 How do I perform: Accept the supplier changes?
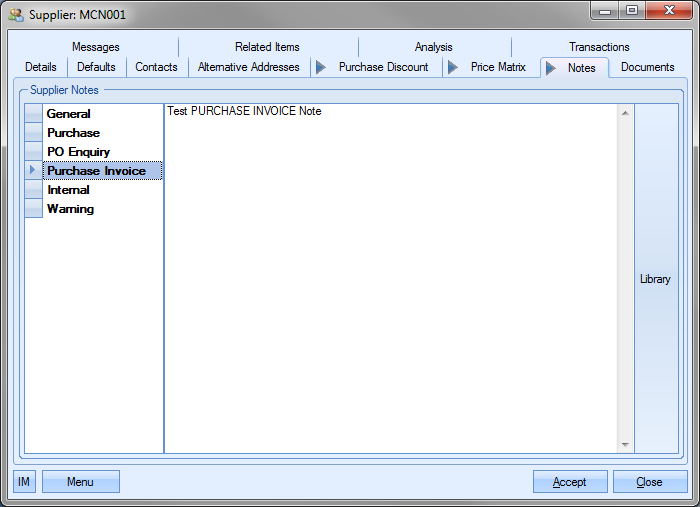(570, 482)
